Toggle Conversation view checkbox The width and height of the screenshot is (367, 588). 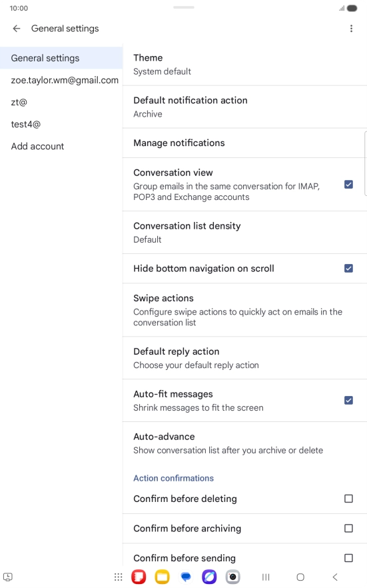[x=348, y=184]
